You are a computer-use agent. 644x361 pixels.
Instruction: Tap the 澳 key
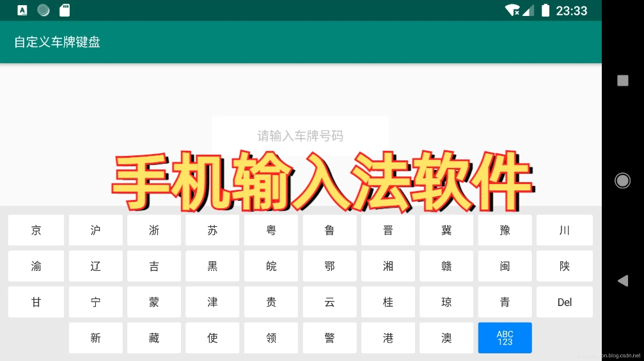tap(446, 338)
